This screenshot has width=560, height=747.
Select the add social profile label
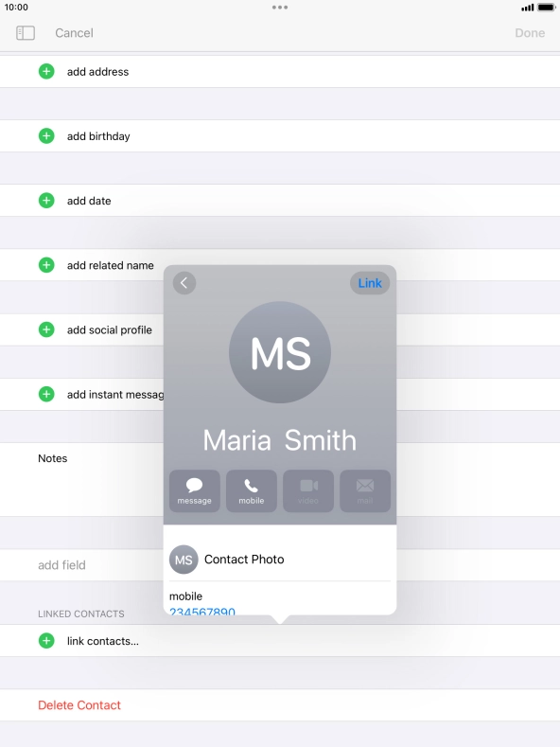(x=109, y=329)
